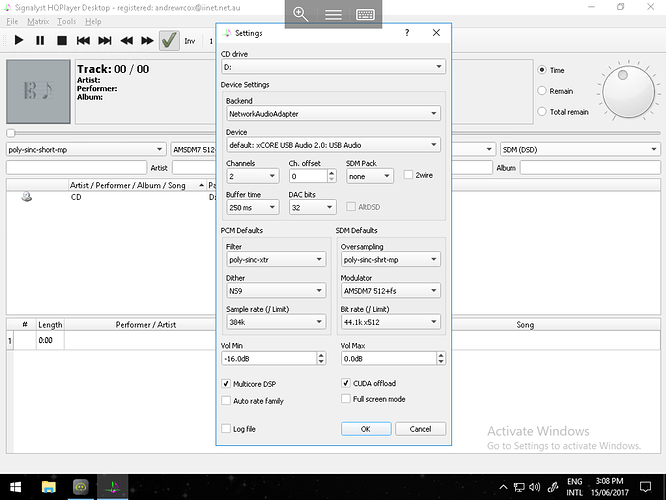This screenshot has height=500, width=666.
Task: Open the SDM Pack dropdown
Action: (x=370, y=176)
